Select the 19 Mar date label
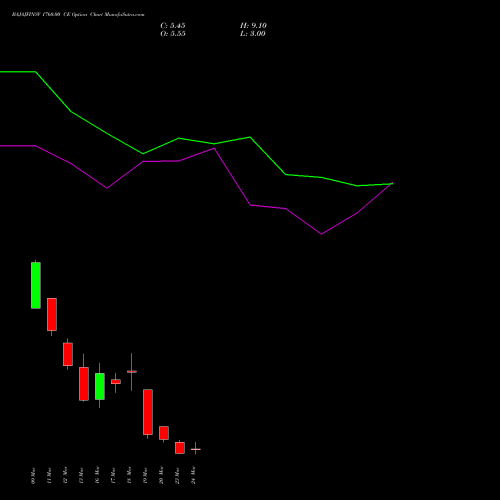Viewport: 500px width, 500px height. pos(145,476)
